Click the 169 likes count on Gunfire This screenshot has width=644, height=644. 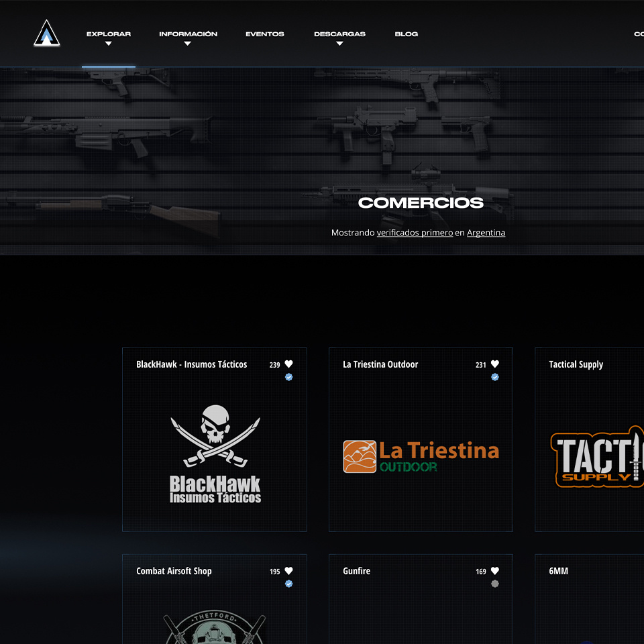tap(481, 572)
